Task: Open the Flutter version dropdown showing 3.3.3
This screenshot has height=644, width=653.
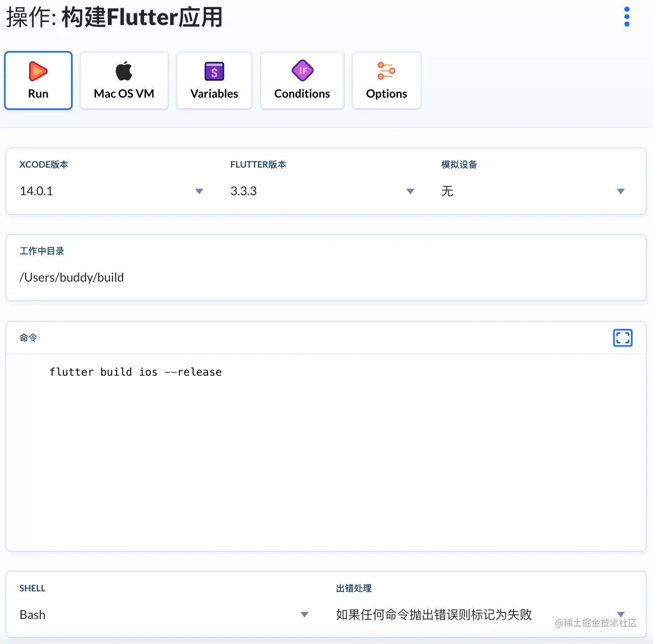Action: [x=322, y=191]
